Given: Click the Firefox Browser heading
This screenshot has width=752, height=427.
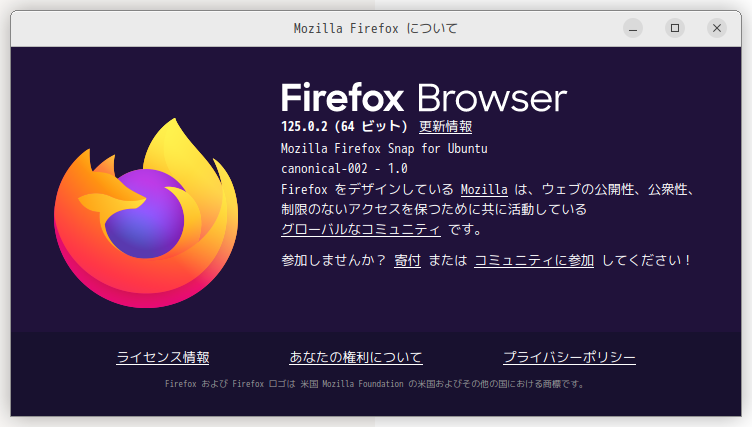Looking at the screenshot, I should click(x=424, y=98).
